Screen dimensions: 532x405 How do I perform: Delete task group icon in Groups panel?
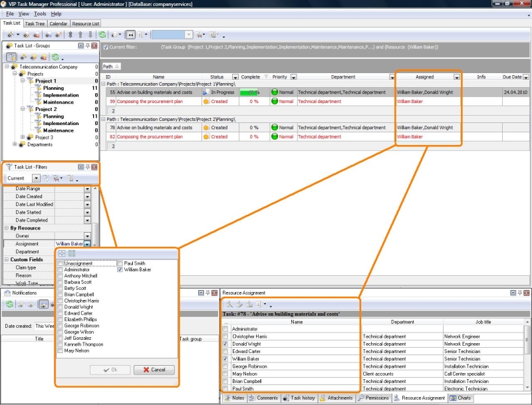pos(44,57)
